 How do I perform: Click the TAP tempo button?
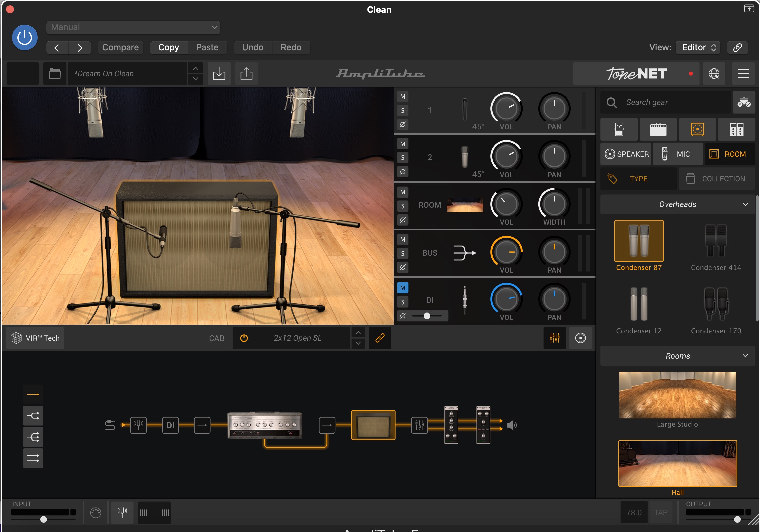pyautogui.click(x=661, y=512)
